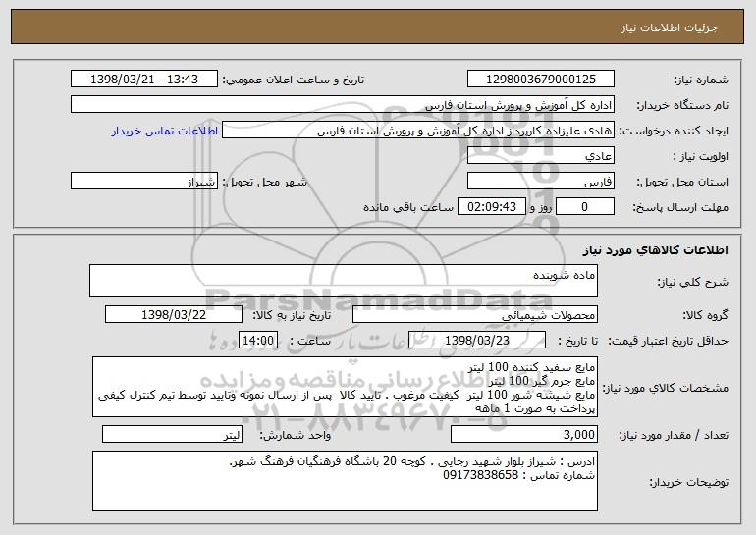
Task: Click the label نام دستگاه خریدار
Action: (682, 106)
